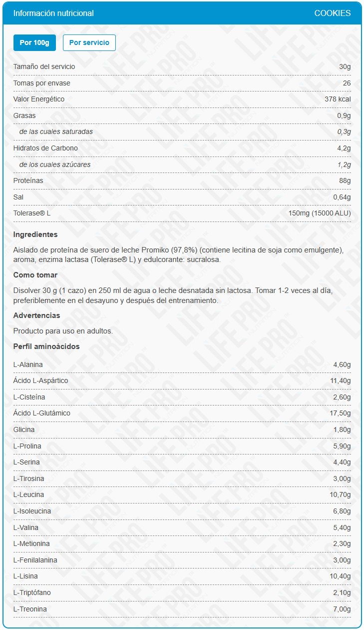The width and height of the screenshot is (364, 630).
Task: Click the COOKIES flavor label
Action: point(332,13)
